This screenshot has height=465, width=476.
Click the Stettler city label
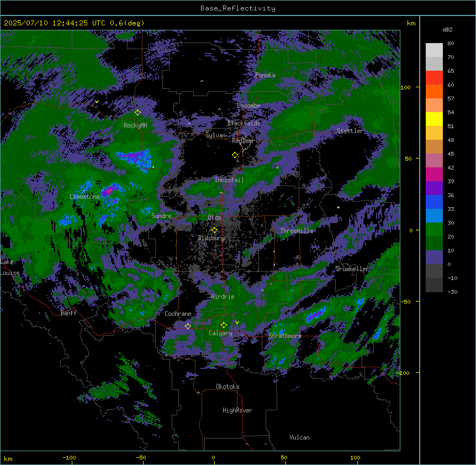point(350,131)
